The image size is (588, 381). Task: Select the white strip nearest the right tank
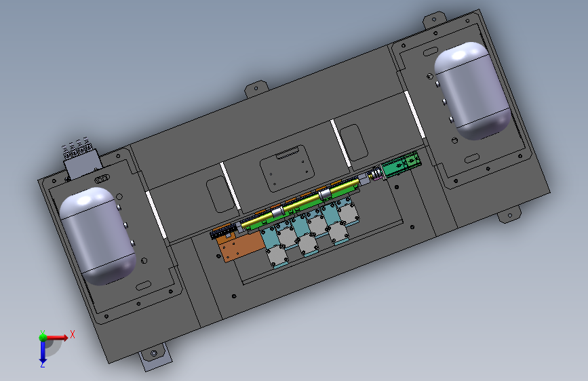tap(414, 115)
